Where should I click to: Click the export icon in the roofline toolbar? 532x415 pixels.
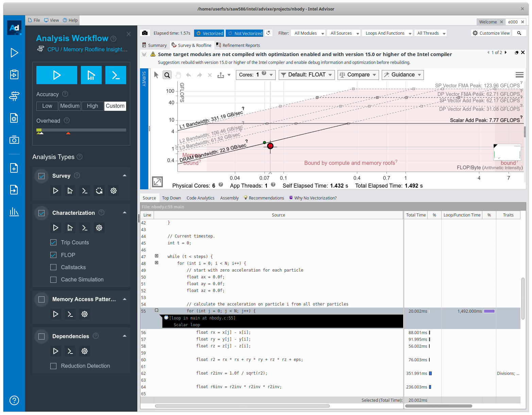pyautogui.click(x=221, y=75)
